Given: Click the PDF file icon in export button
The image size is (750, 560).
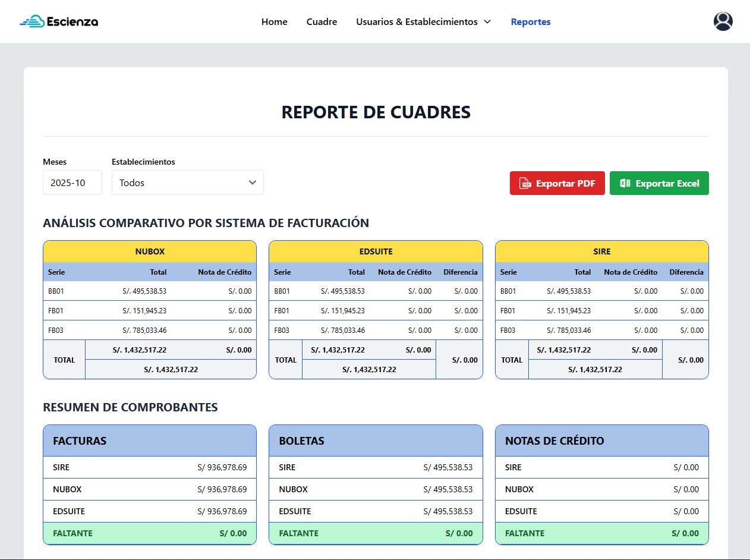Looking at the screenshot, I should point(525,183).
